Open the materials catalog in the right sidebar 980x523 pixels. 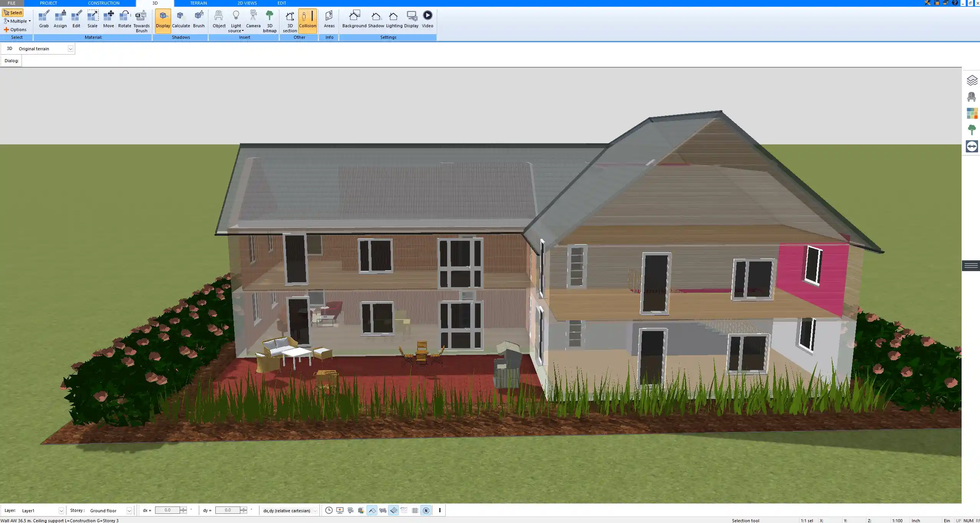[x=972, y=113]
